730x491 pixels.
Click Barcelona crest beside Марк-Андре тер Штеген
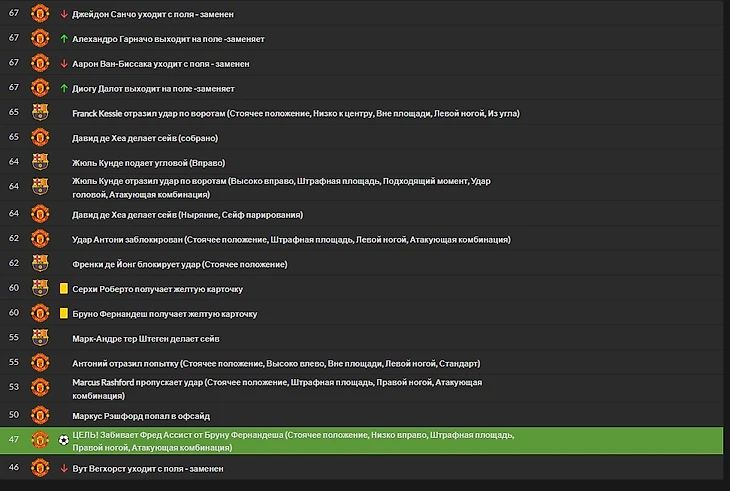40,338
